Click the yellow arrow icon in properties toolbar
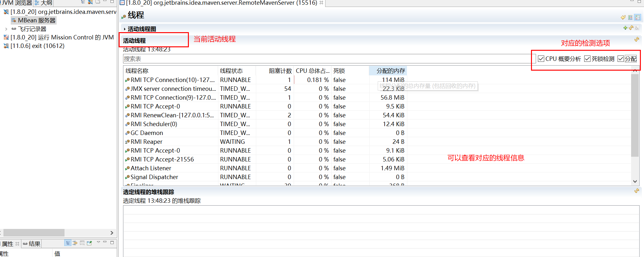This screenshot has width=644, height=257. click(75, 243)
